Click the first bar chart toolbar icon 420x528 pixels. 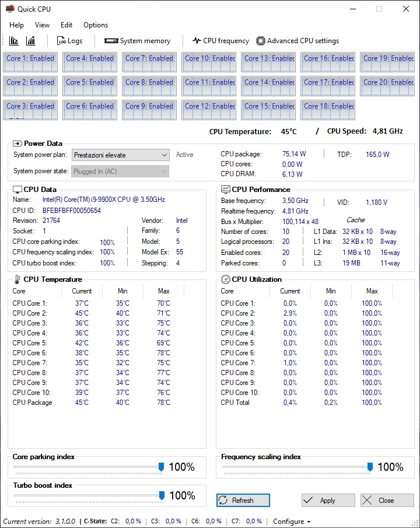click(x=14, y=41)
